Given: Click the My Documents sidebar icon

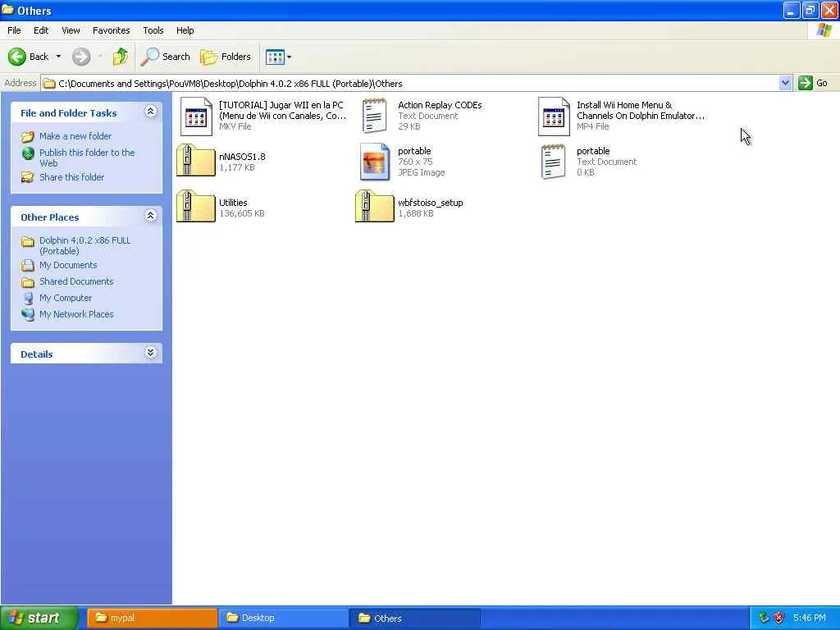Looking at the screenshot, I should 28,265.
